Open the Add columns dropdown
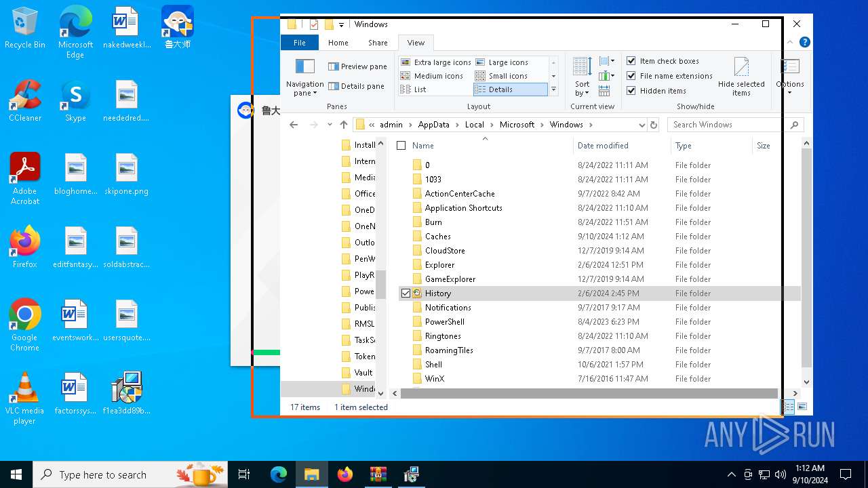This screenshot has width=868, height=488. click(607, 76)
